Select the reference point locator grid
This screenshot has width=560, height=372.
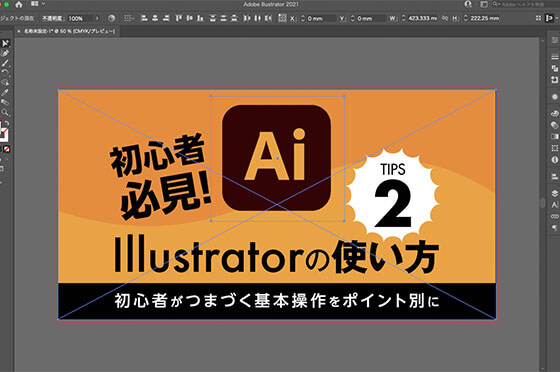[282, 18]
